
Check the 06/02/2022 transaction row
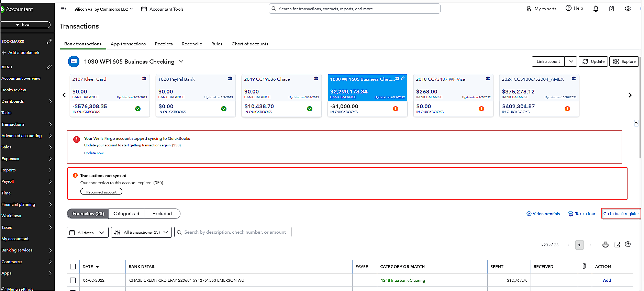click(73, 280)
